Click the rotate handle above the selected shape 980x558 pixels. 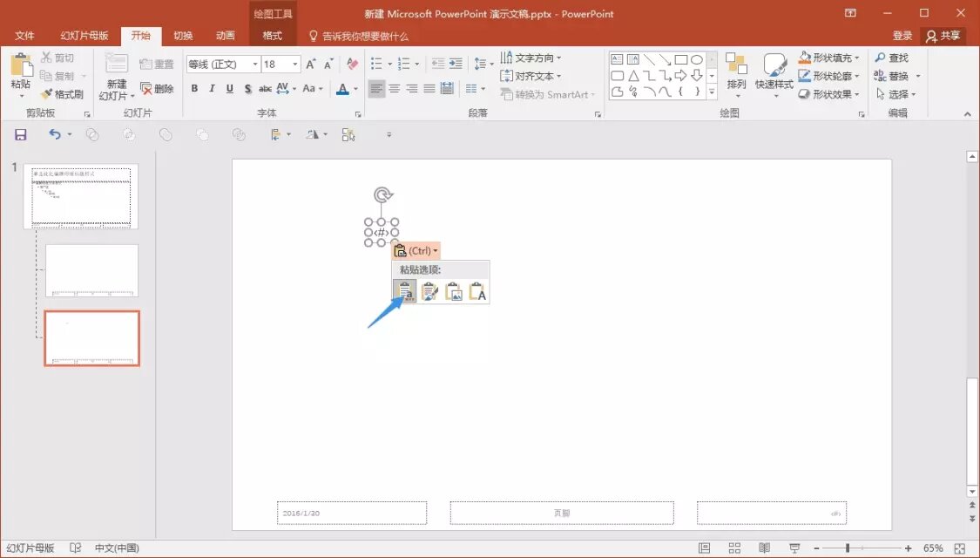pos(382,194)
